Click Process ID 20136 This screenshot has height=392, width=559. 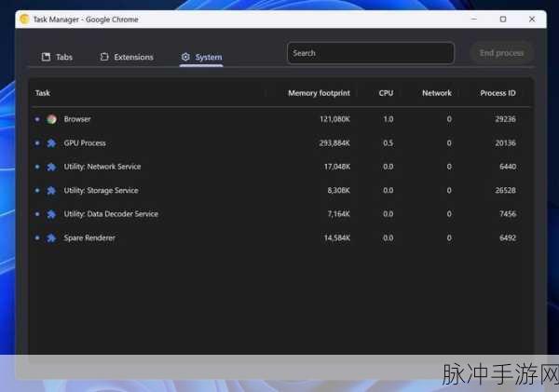pyautogui.click(x=505, y=143)
